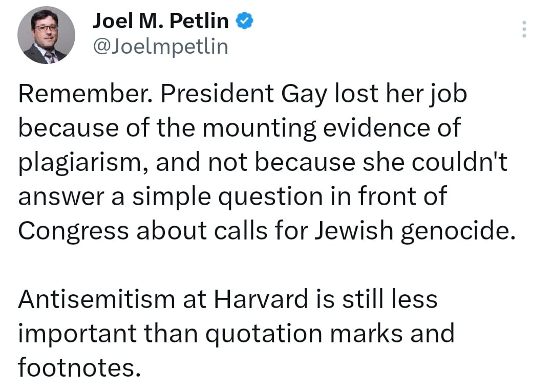The image size is (553, 392).
Task: Click the display name Joel M. Petlin
Action: click(x=161, y=21)
